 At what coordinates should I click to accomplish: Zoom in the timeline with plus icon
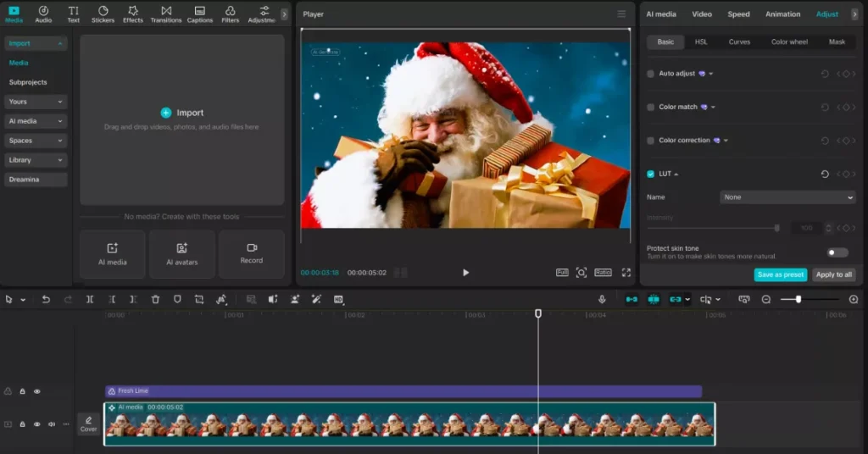click(x=854, y=299)
